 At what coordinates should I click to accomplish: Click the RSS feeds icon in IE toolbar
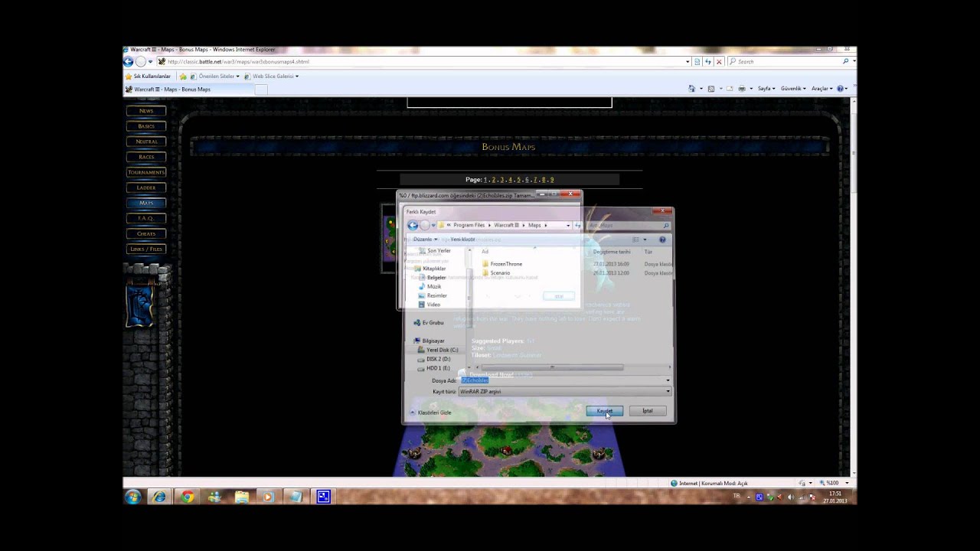(x=711, y=89)
